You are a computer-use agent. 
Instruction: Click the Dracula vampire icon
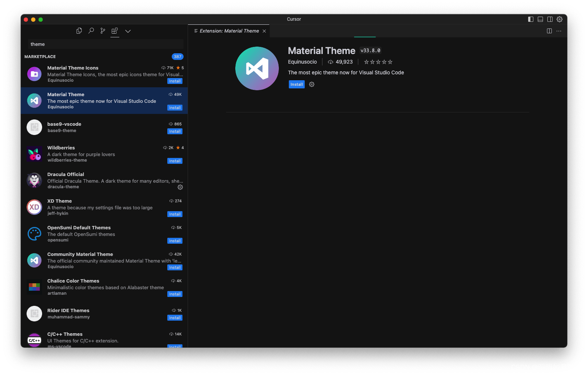coord(34,180)
